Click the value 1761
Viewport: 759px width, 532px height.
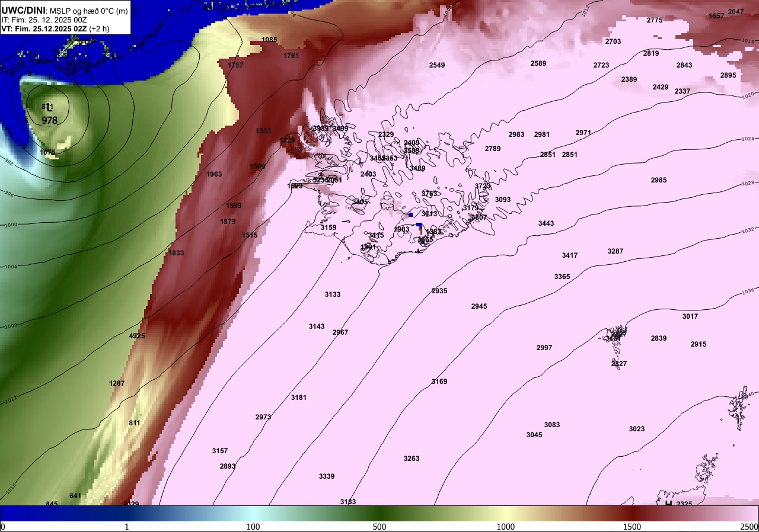click(291, 56)
